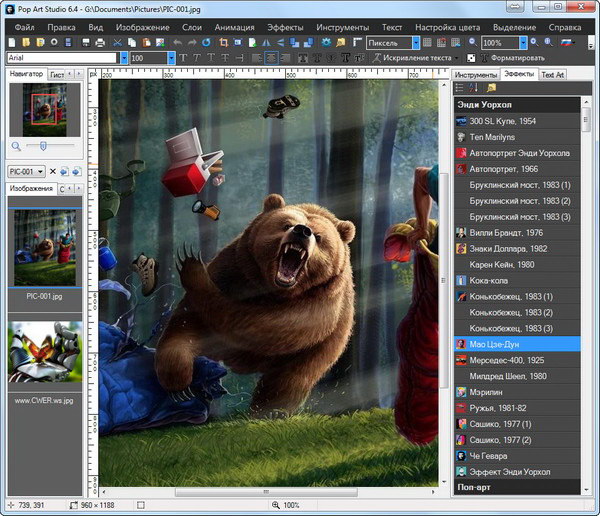Open the Эффекты menu
Viewport: 600px width, 516px height.
click(x=284, y=27)
